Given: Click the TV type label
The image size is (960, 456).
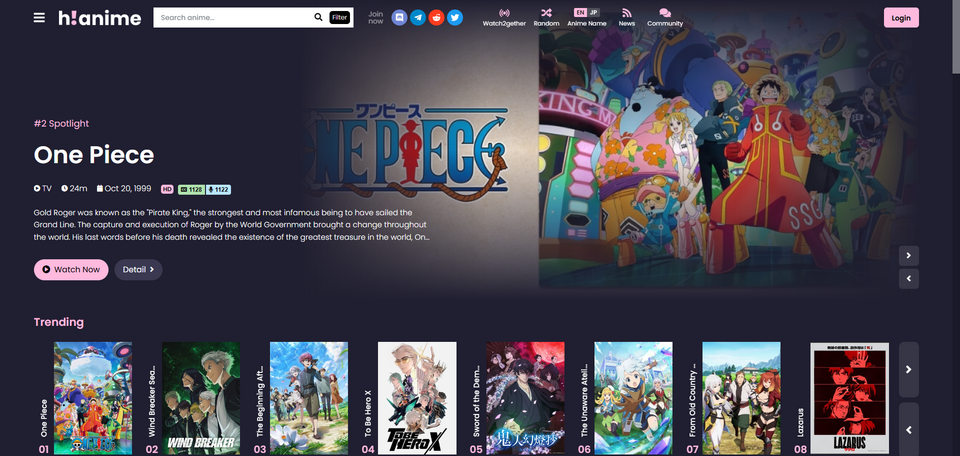Looking at the screenshot, I should [43, 189].
